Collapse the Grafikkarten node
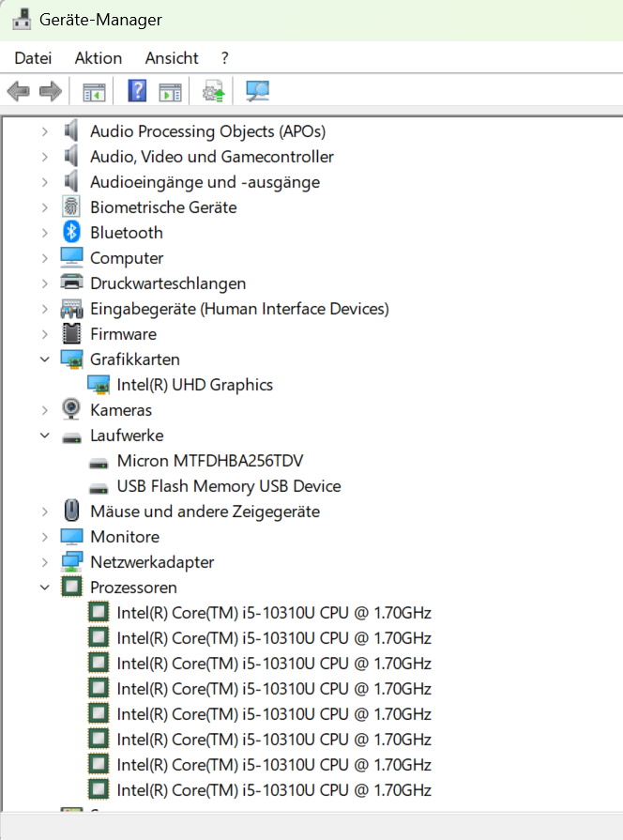Viewport: 623px width, 840px height. click(45, 359)
